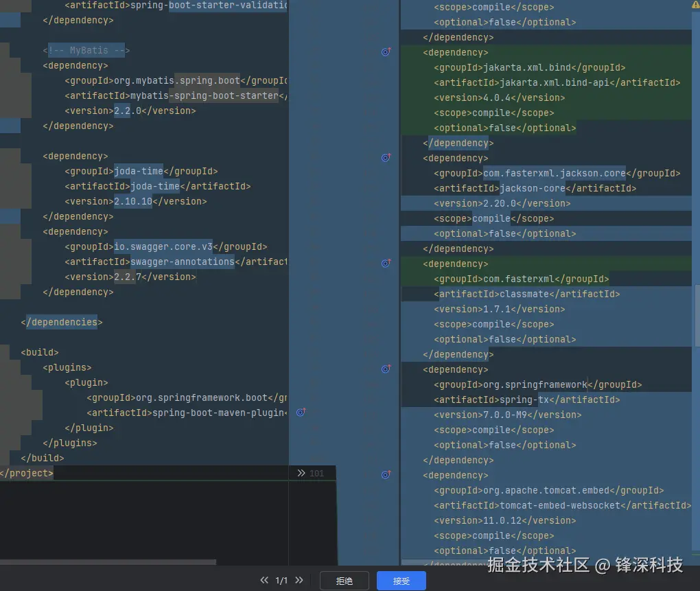Click the org.apache.tomcat.embed groupId line

coord(548,491)
